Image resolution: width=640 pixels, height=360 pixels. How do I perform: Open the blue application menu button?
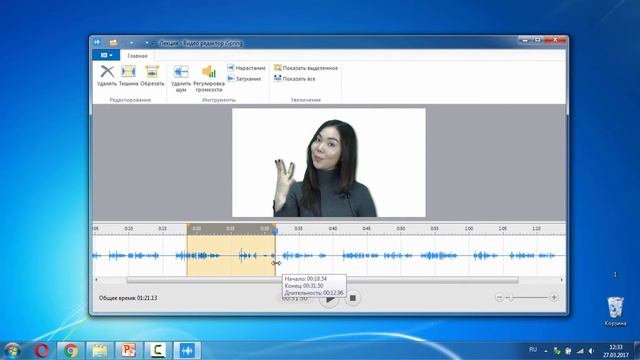pos(106,55)
